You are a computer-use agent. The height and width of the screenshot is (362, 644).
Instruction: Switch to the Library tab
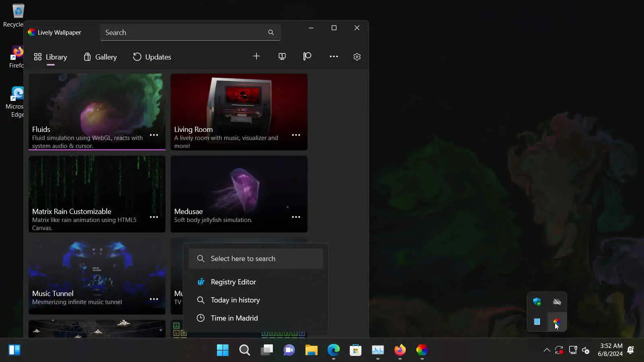pyautogui.click(x=50, y=57)
